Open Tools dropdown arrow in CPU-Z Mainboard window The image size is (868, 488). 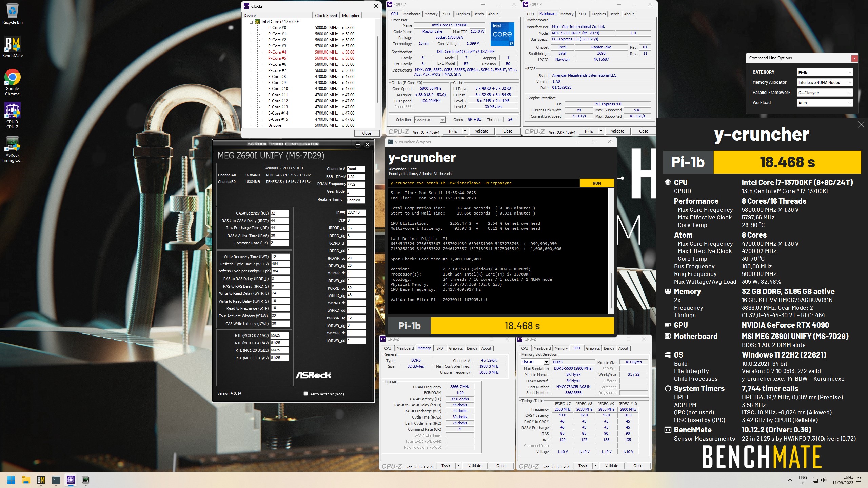click(x=601, y=131)
